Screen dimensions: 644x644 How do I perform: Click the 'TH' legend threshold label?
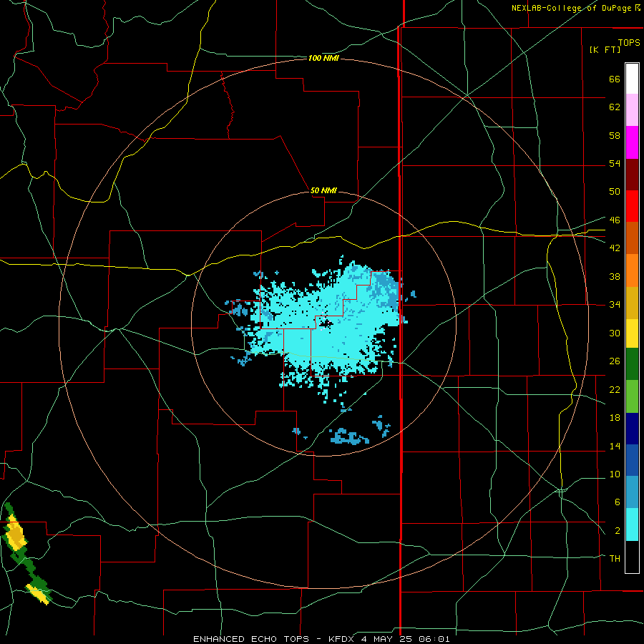point(615,559)
